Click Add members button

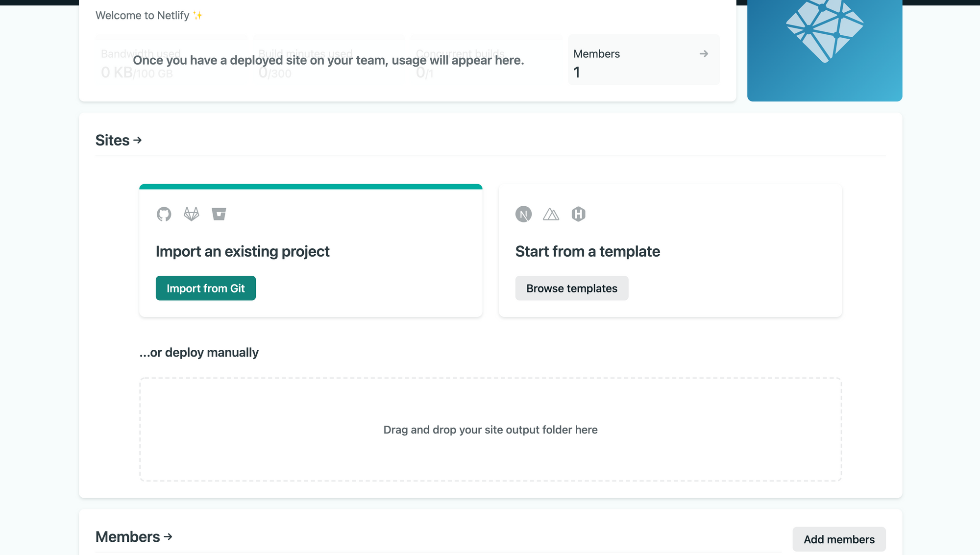[839, 539]
